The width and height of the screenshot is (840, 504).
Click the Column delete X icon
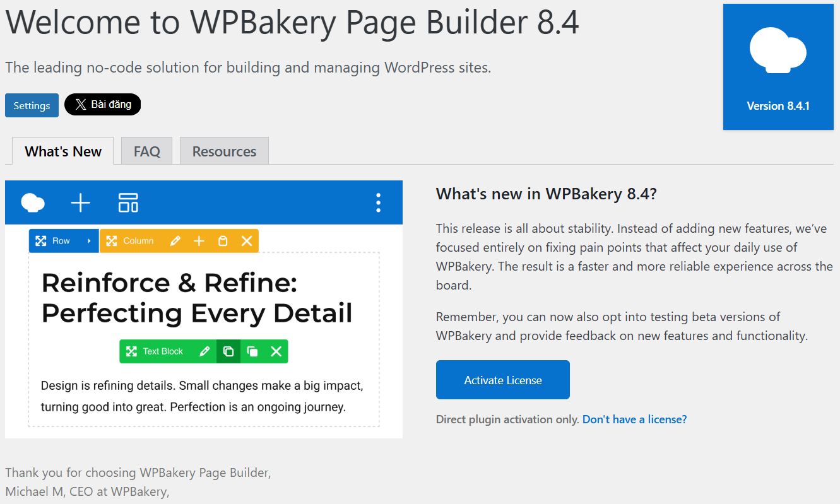click(247, 241)
